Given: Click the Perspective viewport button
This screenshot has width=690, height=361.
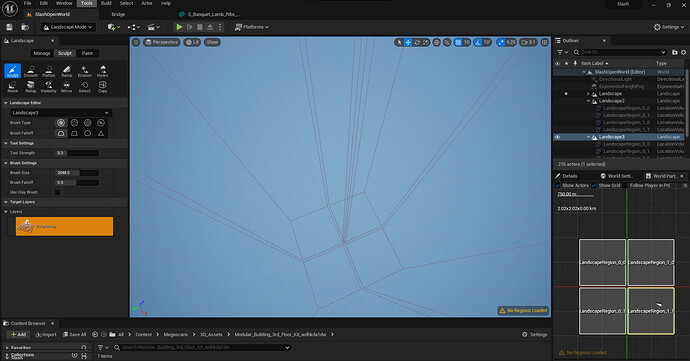Looking at the screenshot, I should tap(162, 42).
